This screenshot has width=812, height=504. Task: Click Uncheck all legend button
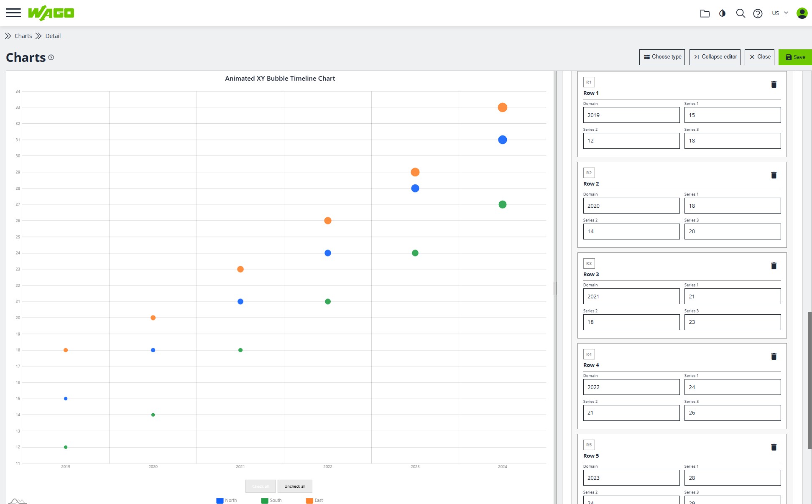coord(295,486)
